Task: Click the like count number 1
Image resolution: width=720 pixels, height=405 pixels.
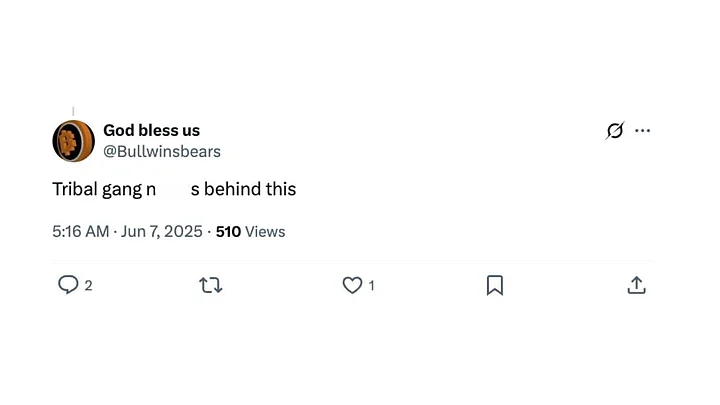Action: [x=372, y=286]
